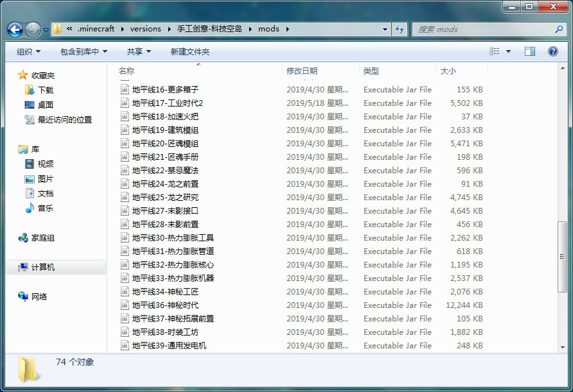
Task: Expand the arrow after versions
Action: 169,29
